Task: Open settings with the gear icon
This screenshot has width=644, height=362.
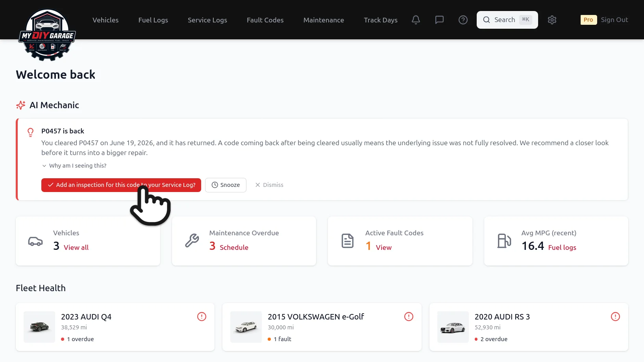Action: click(x=552, y=20)
